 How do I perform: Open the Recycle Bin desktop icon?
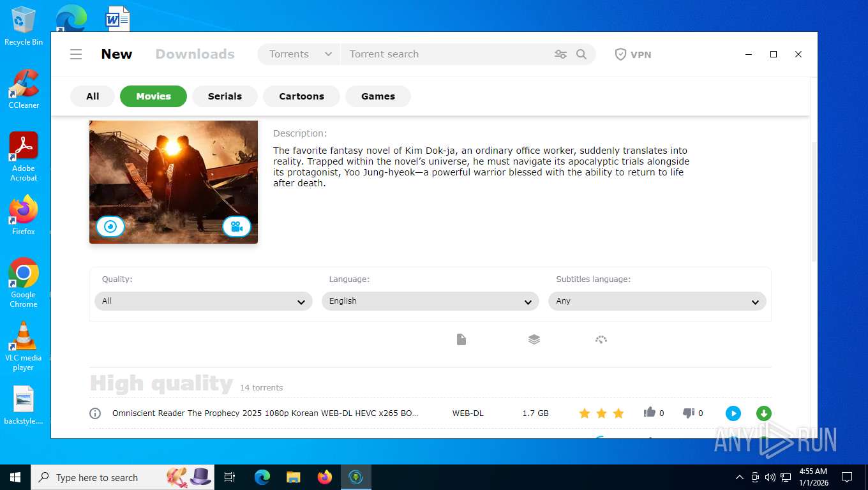[x=24, y=26]
